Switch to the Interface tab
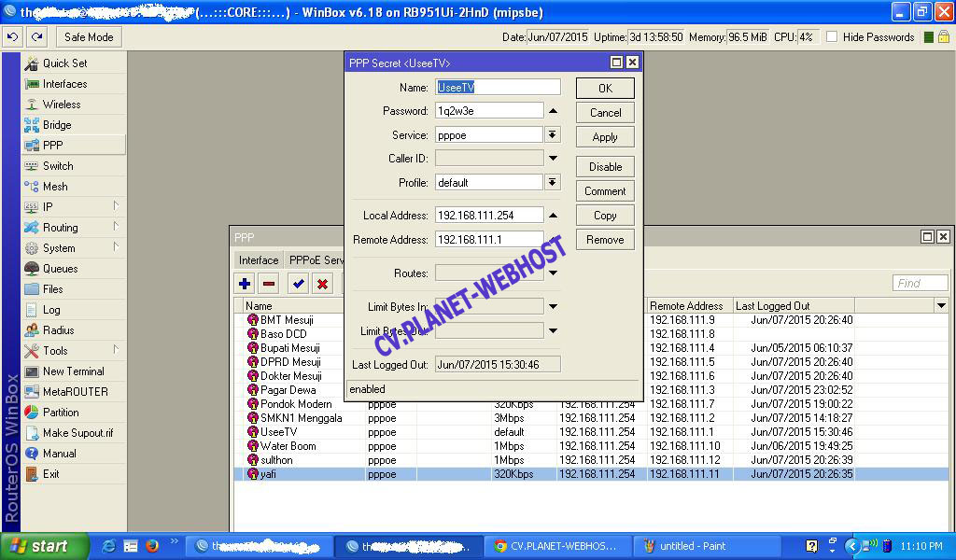The width and height of the screenshot is (956, 560). point(259,260)
